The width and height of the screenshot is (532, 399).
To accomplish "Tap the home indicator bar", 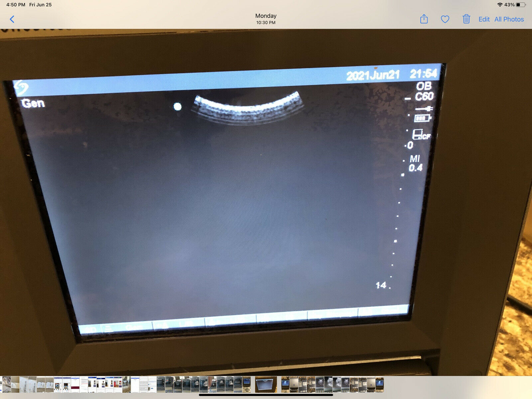I will pyautogui.click(x=266, y=395).
